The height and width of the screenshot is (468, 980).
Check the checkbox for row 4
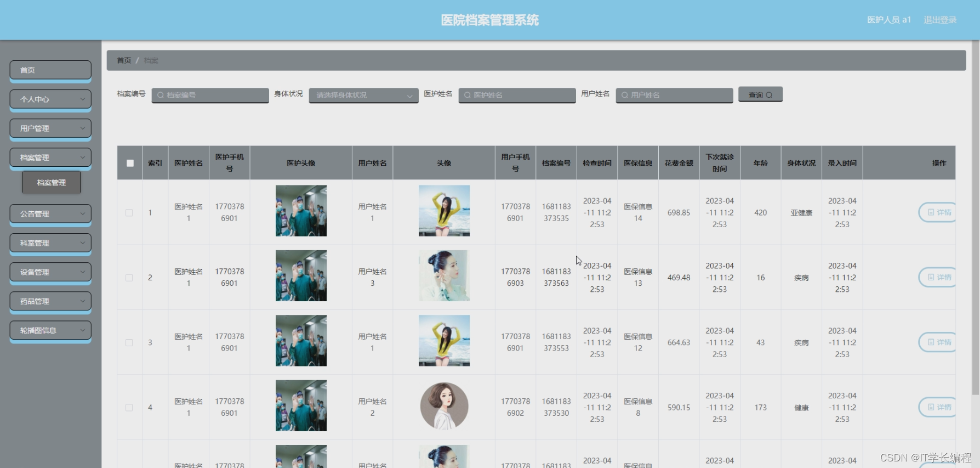(x=129, y=408)
